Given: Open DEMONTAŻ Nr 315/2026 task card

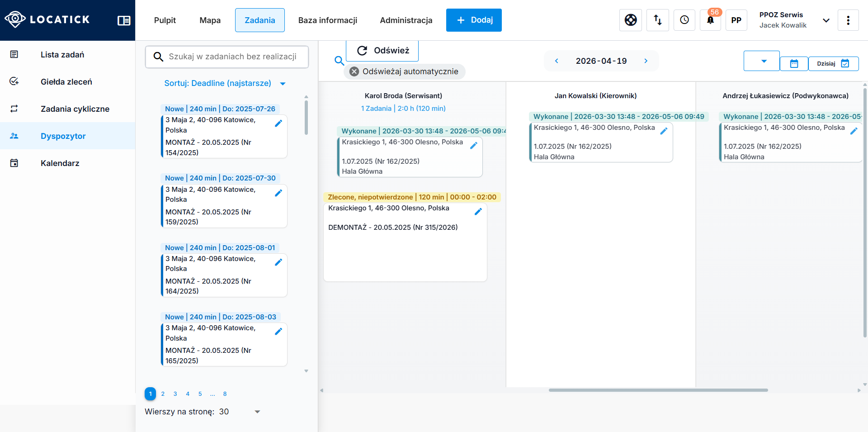Looking at the screenshot, I should pos(405,242).
